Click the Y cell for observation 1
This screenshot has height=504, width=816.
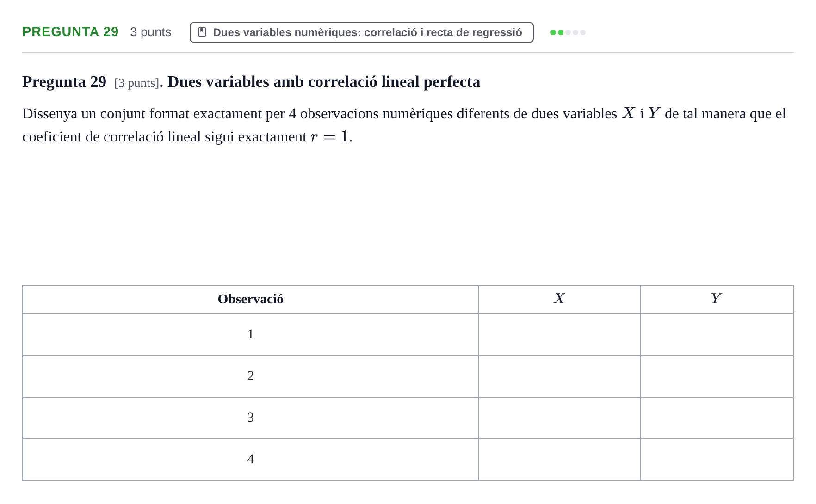click(717, 335)
